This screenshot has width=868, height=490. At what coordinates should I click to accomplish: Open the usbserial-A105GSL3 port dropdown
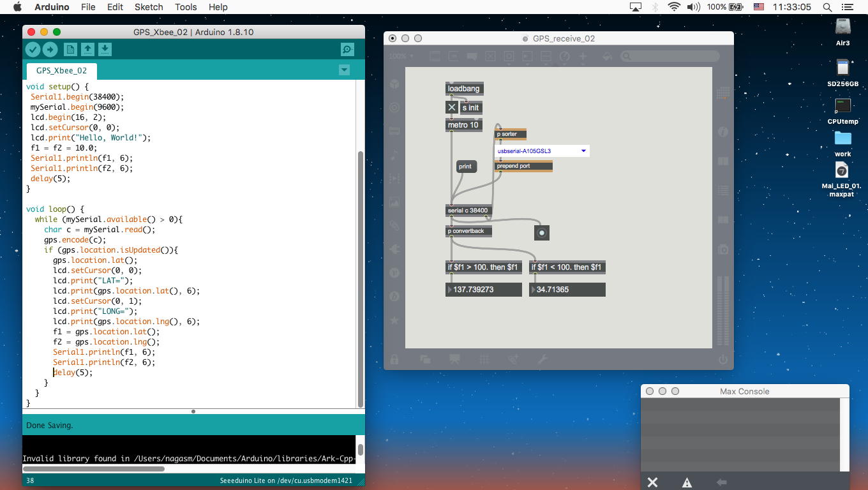[x=542, y=151]
